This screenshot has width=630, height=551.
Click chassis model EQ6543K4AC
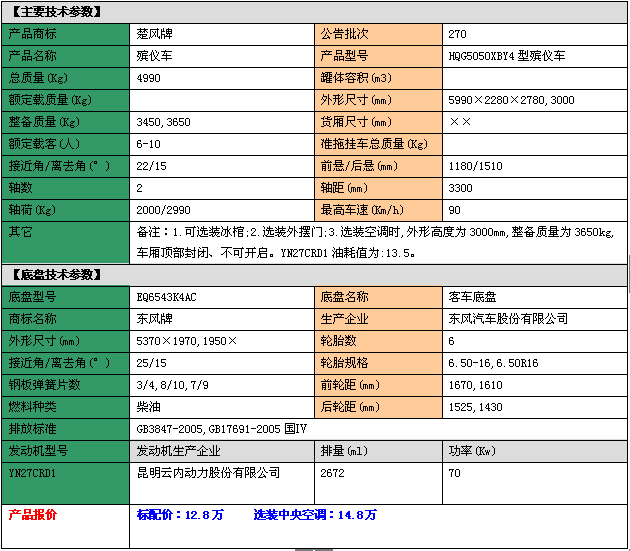click(x=166, y=297)
